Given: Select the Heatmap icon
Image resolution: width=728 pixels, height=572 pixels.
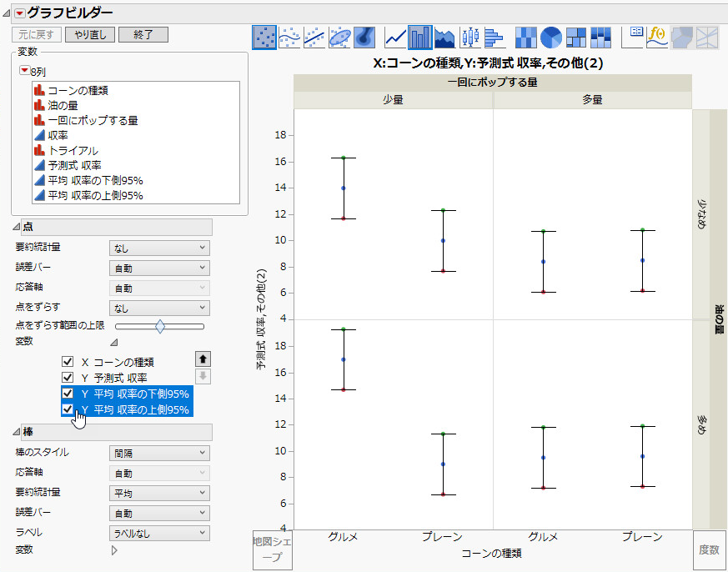Looking at the screenshot, I should point(526,38).
